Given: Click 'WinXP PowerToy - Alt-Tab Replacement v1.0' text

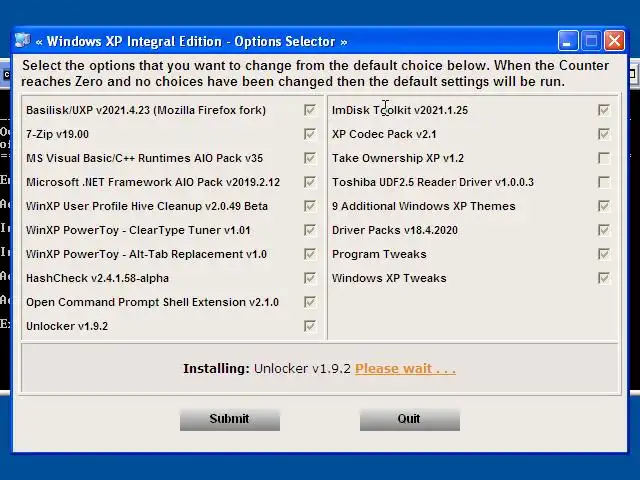Looking at the screenshot, I should point(146,254).
